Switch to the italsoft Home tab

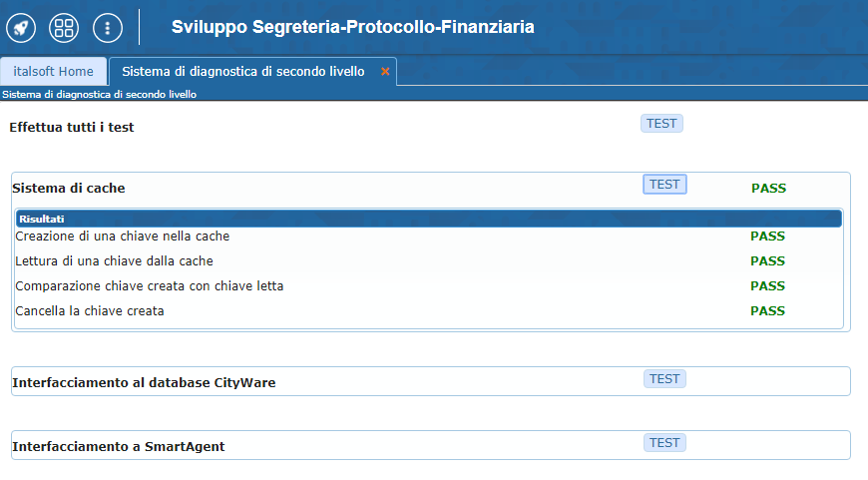pyautogui.click(x=54, y=72)
